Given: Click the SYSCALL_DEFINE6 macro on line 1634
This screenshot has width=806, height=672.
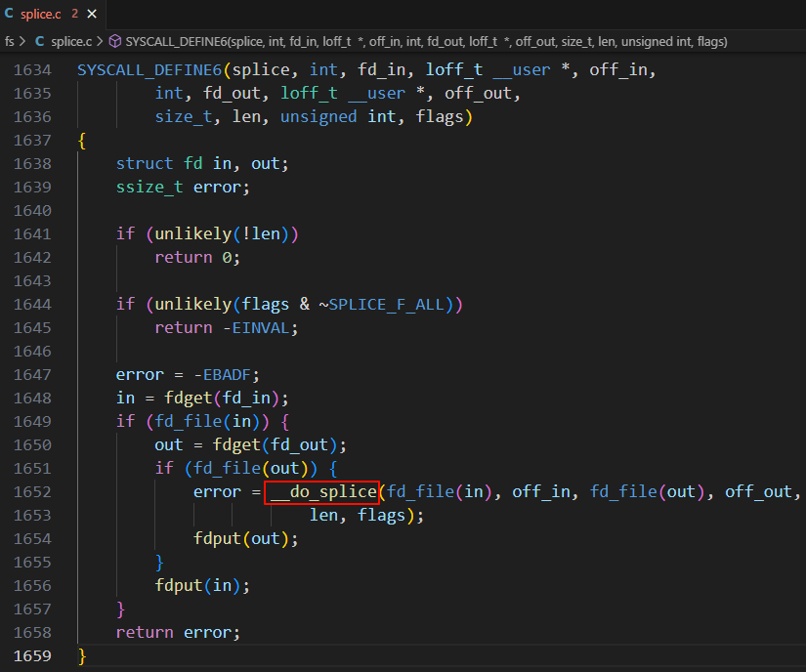Looking at the screenshot, I should [149, 70].
